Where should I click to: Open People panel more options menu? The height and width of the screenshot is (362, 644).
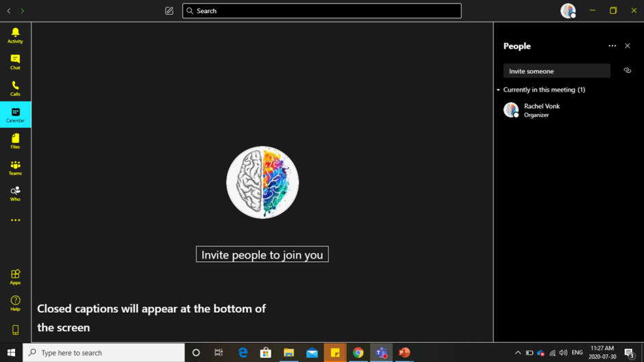pos(612,46)
